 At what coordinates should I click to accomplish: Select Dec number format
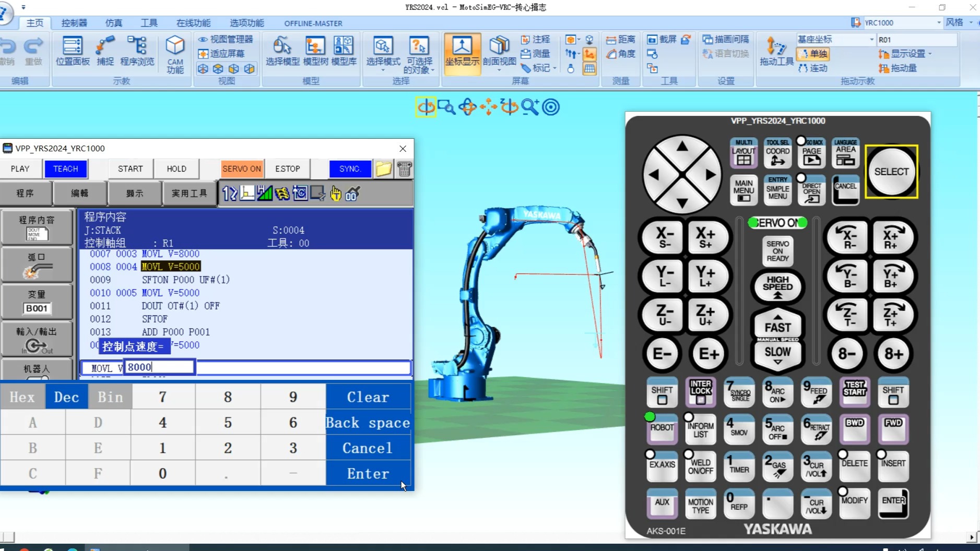pos(67,397)
